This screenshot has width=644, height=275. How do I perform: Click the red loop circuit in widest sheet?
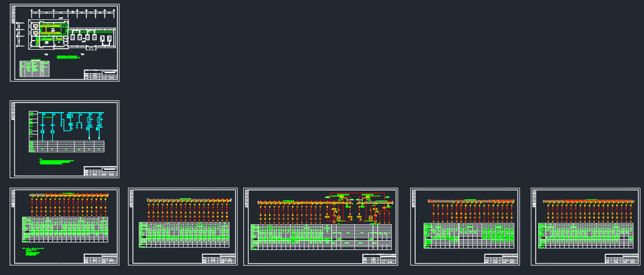[x=357, y=207]
